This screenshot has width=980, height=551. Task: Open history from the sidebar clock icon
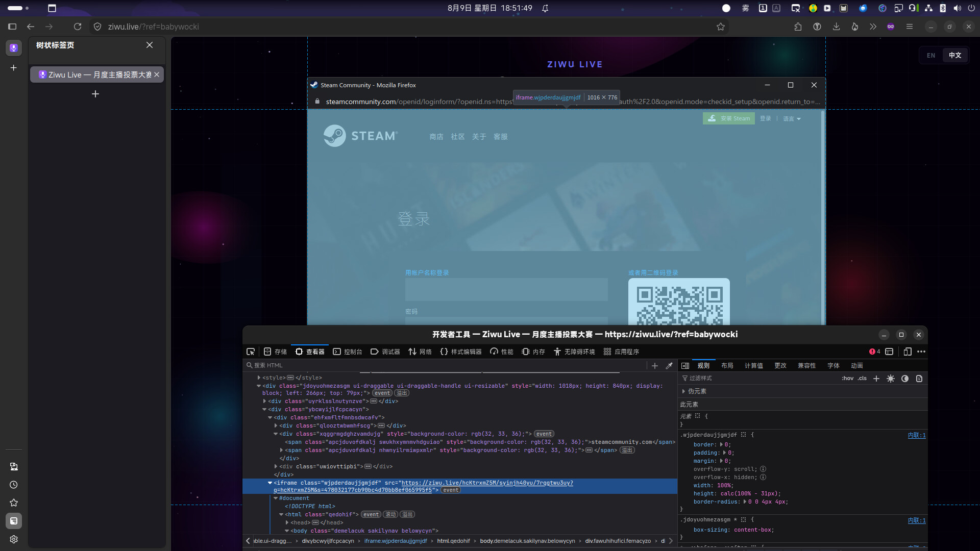14,485
